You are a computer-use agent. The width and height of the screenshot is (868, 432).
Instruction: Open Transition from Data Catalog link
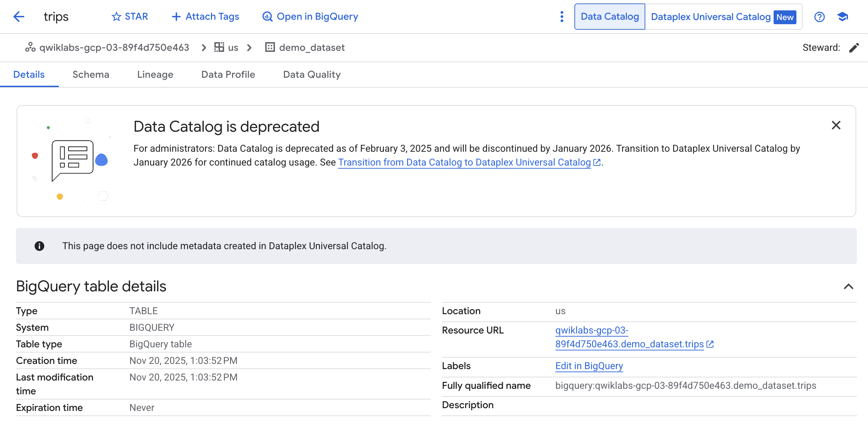464,162
